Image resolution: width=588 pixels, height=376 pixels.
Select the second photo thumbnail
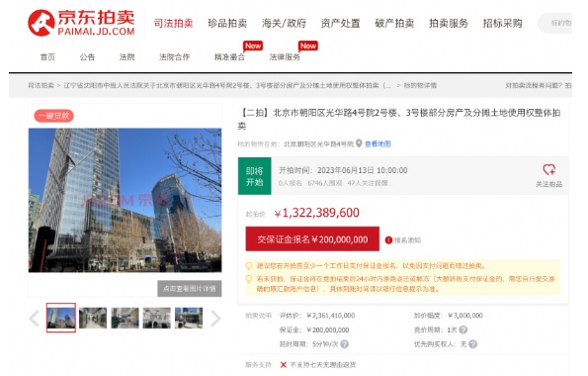tap(93, 318)
